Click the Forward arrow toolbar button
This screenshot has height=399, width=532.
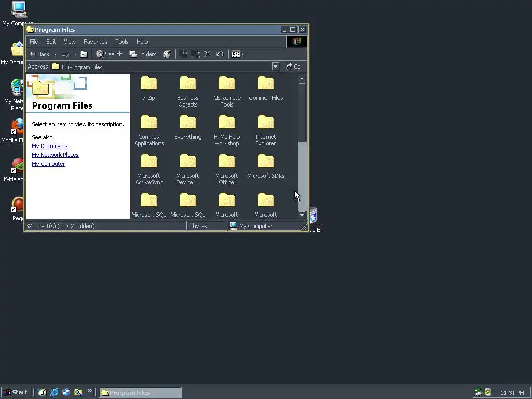(x=66, y=54)
